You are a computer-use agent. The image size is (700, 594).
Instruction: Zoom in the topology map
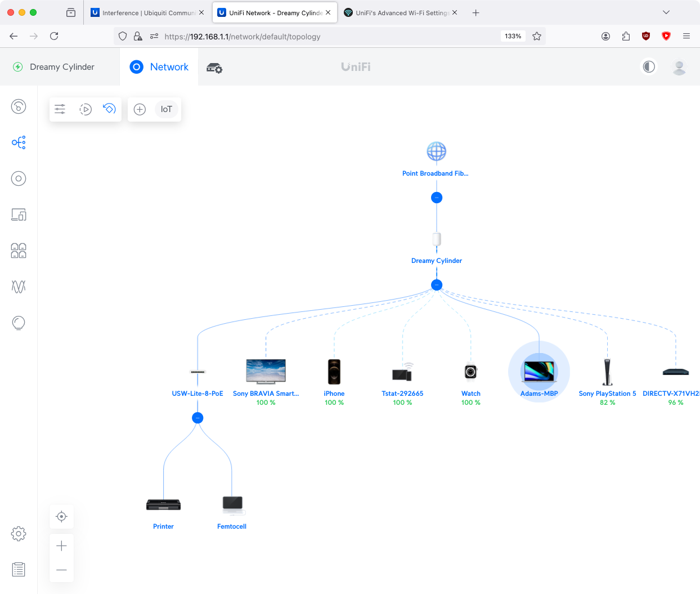click(x=62, y=546)
